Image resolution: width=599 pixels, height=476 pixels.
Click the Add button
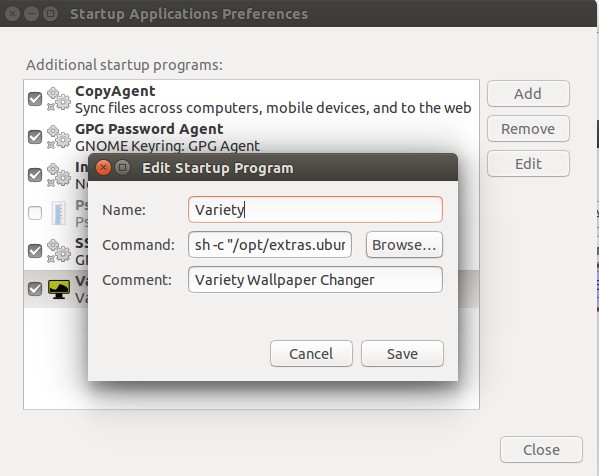(528, 94)
